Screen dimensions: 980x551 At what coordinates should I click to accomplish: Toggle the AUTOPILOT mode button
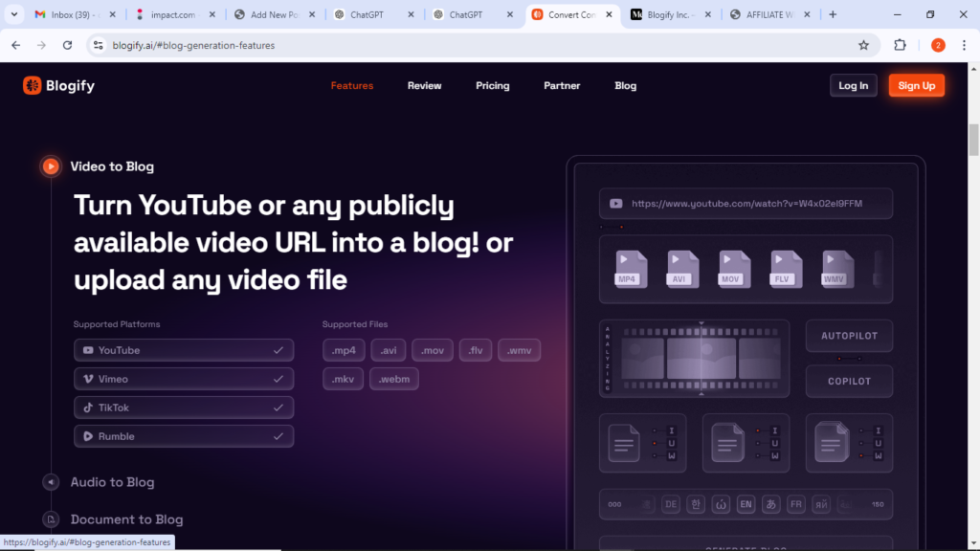850,336
